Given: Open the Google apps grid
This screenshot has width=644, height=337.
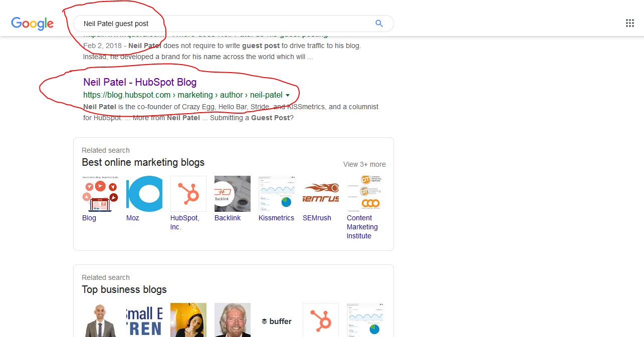Looking at the screenshot, I should click(x=630, y=23).
